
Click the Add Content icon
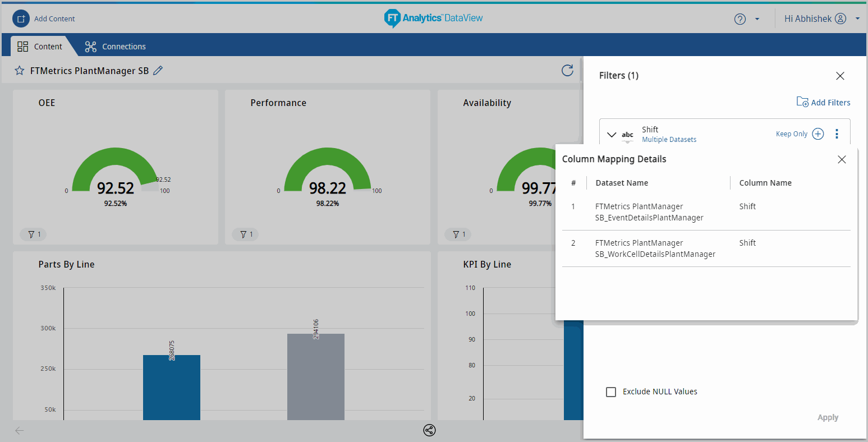[x=21, y=19]
